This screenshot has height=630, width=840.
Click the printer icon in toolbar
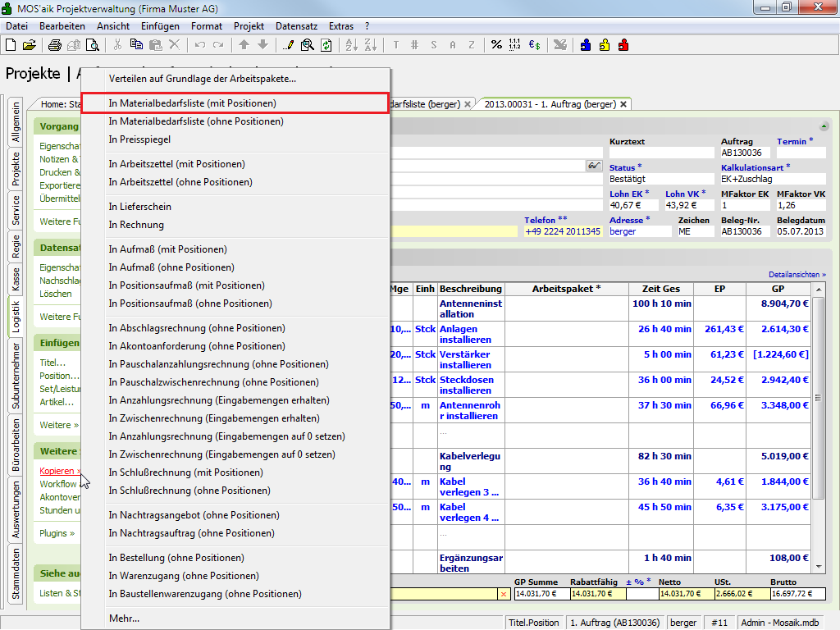coord(55,45)
